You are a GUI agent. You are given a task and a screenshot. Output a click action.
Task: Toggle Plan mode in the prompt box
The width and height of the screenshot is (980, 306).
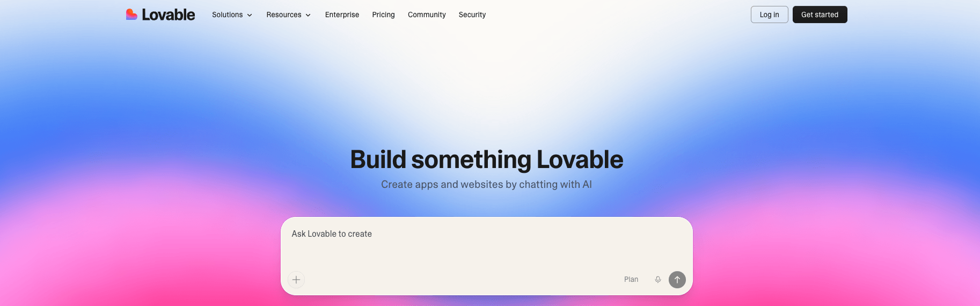click(631, 280)
